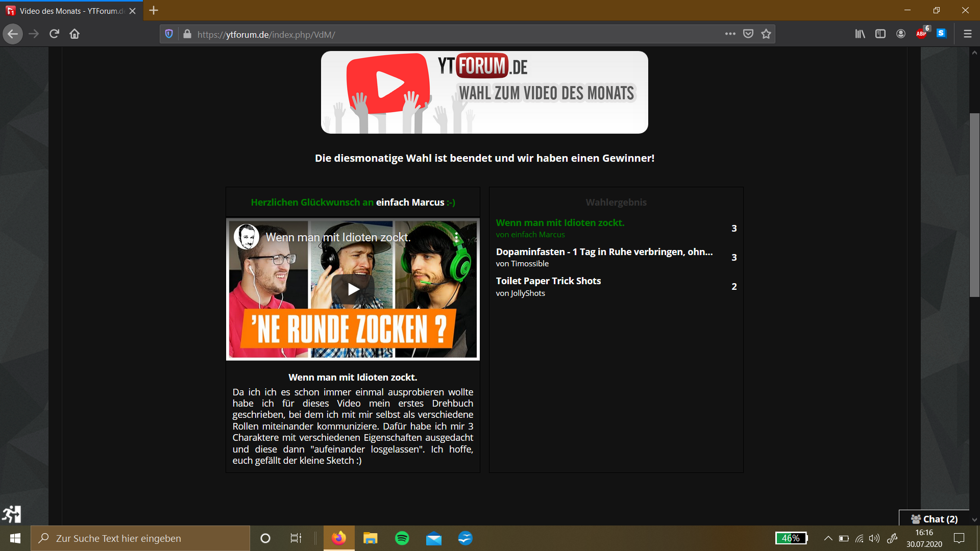Screen dimensions: 980x551
Task: Show hidden system tray icons
Action: 828,538
